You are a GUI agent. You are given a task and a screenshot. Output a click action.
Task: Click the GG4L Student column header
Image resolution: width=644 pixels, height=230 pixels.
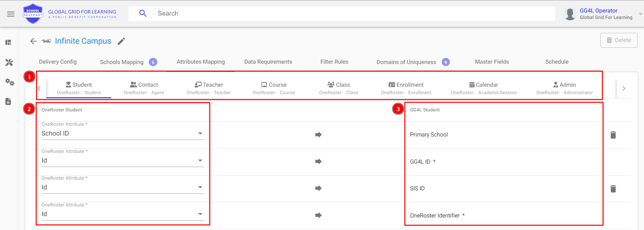425,110
